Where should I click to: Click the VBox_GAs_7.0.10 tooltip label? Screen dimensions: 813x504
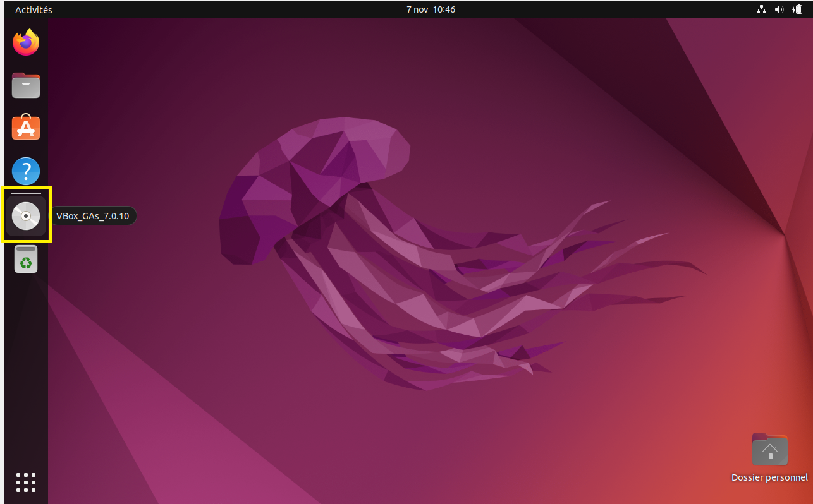point(93,216)
